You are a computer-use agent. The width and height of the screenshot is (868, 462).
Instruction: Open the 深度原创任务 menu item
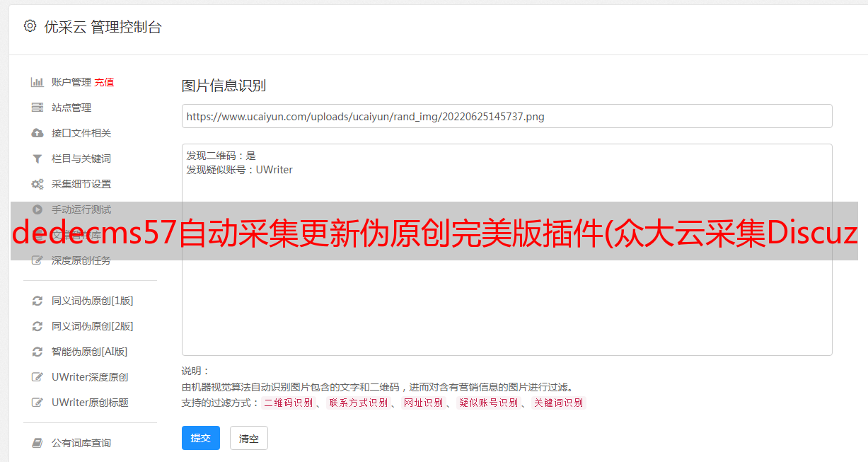pyautogui.click(x=81, y=260)
